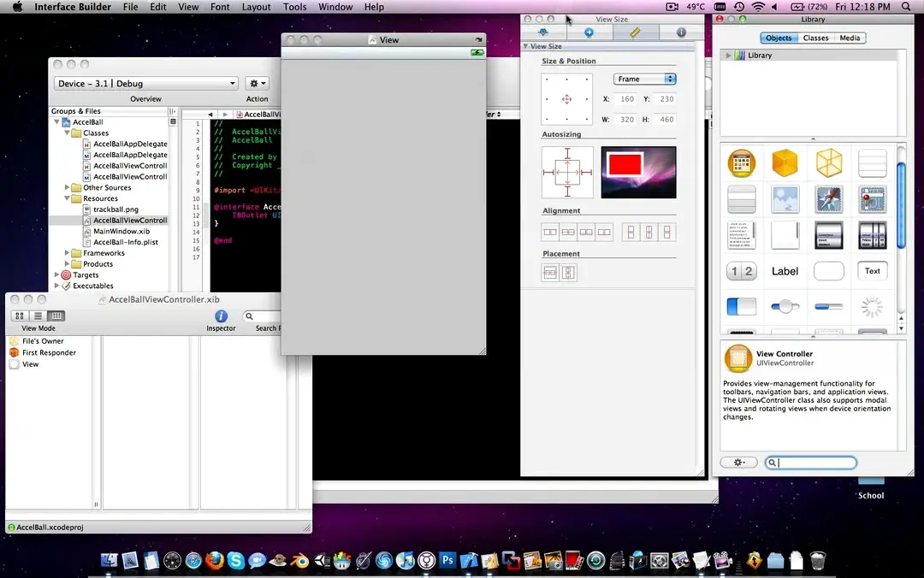
Task: Switch xib window to list view mode
Action: coord(38,316)
